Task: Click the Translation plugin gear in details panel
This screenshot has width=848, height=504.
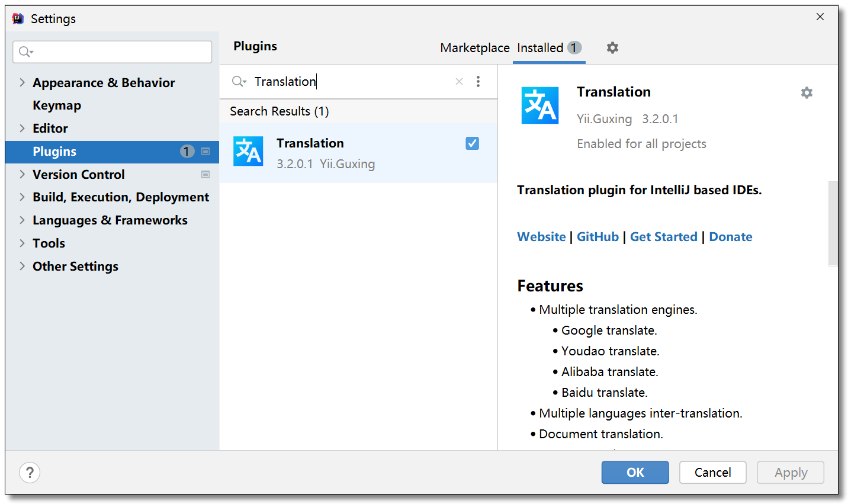Action: click(x=807, y=92)
